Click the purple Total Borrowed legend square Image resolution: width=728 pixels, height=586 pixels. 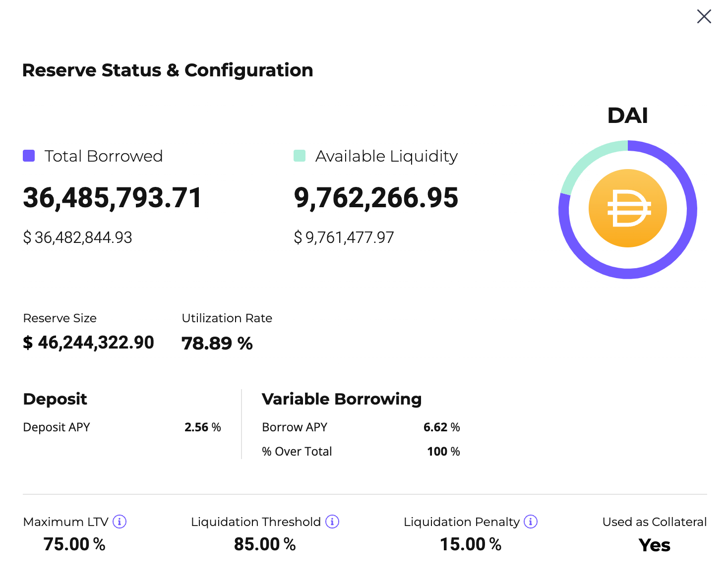29,156
